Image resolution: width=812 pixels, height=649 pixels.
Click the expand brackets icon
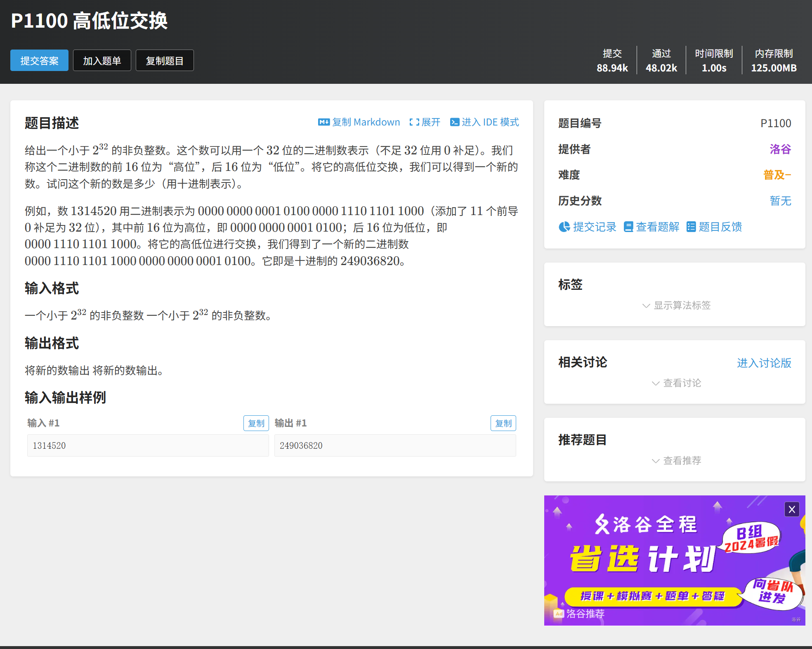(414, 122)
